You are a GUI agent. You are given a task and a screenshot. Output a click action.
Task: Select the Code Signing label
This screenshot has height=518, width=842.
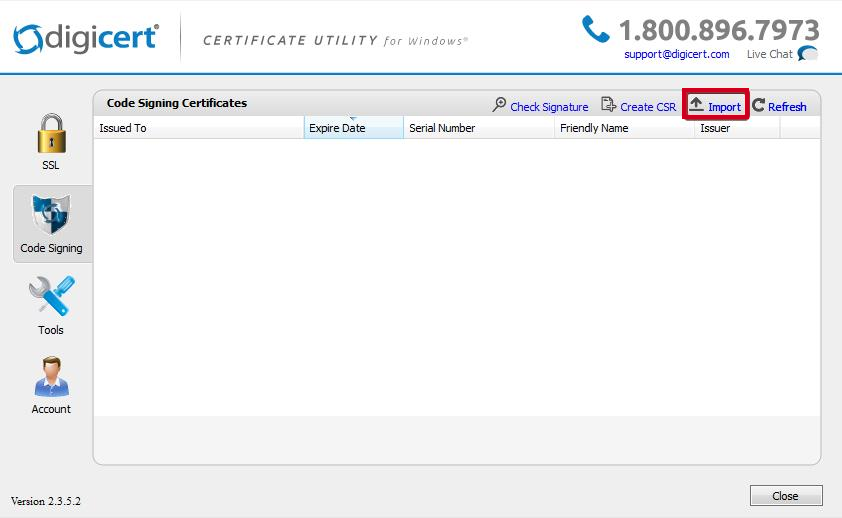[52, 248]
